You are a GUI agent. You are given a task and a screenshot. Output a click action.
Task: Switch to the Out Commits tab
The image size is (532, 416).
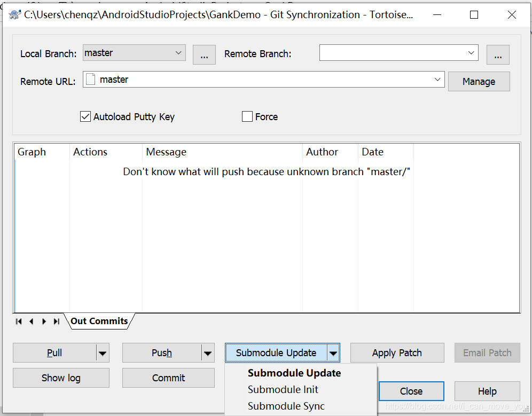tap(99, 321)
